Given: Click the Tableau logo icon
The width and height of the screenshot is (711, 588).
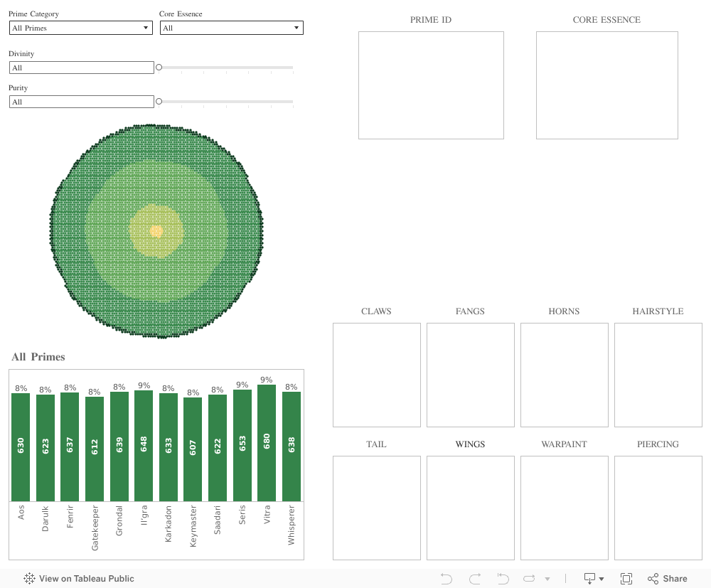Looking at the screenshot, I should point(30,579).
